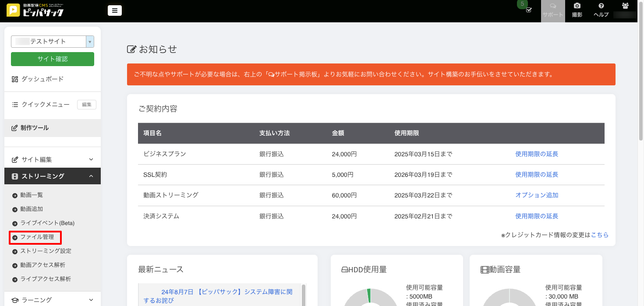Screen dimensions: 644x306
Task: Open the 撮影 camera tool
Action: point(577,11)
